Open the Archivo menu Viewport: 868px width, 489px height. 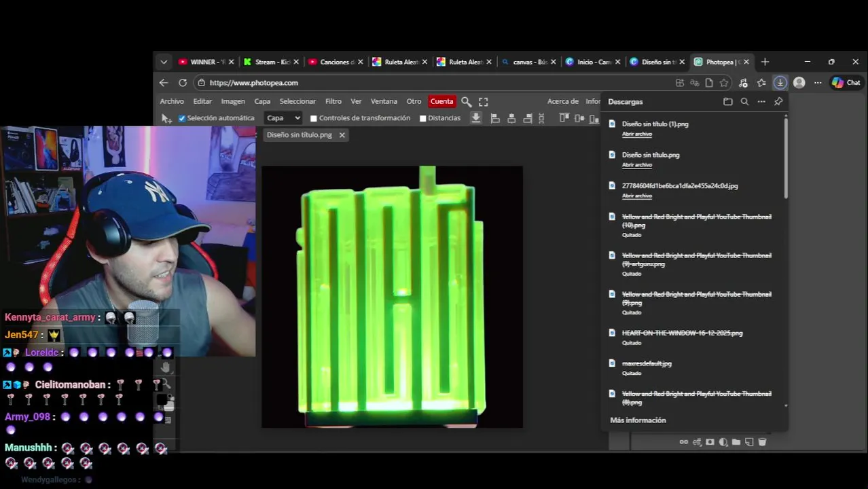pos(172,101)
